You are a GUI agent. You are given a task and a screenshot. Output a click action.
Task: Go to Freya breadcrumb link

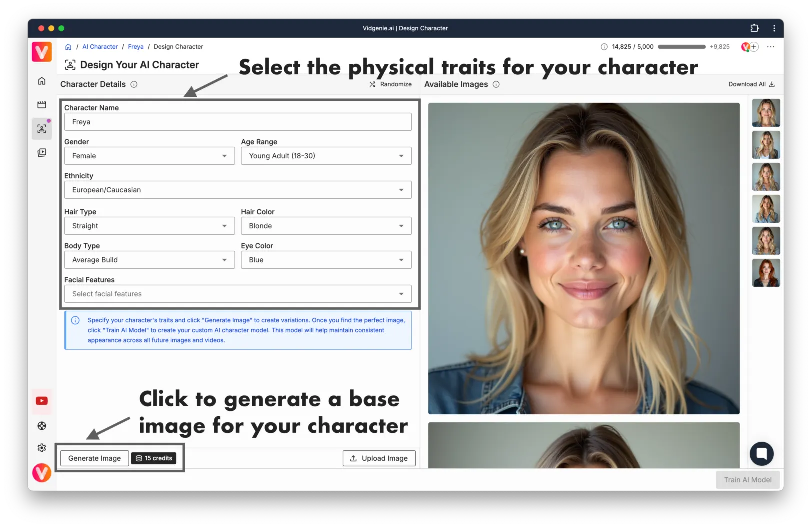pyautogui.click(x=136, y=47)
